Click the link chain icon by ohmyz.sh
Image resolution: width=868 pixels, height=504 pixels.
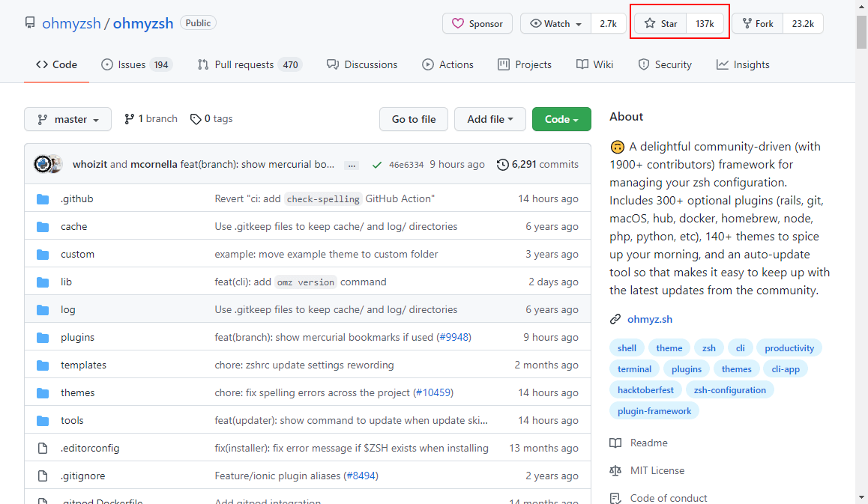(x=615, y=319)
